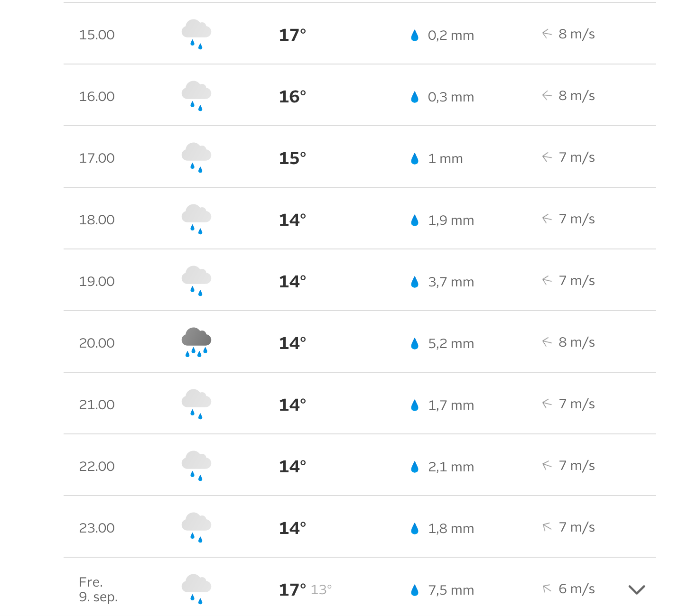Click the 7,5 mm Friday precipitation total
The height and width of the screenshot is (616, 698).
point(451,590)
